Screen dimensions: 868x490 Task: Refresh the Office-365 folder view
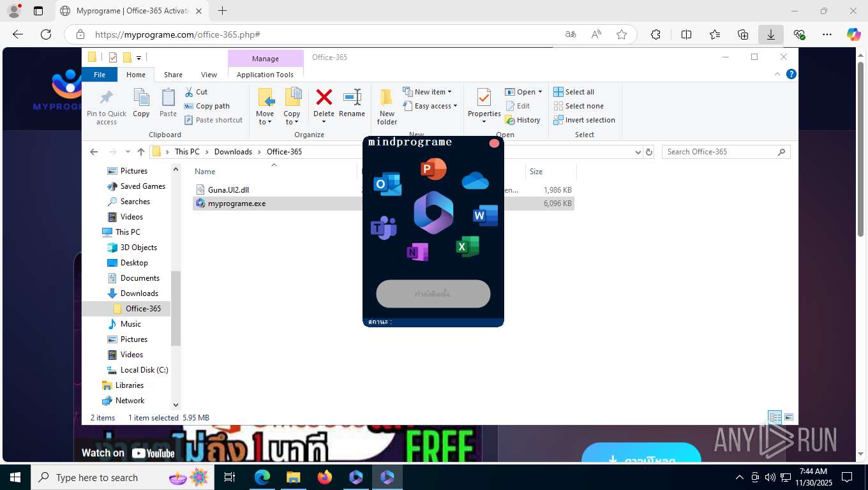[x=649, y=152]
